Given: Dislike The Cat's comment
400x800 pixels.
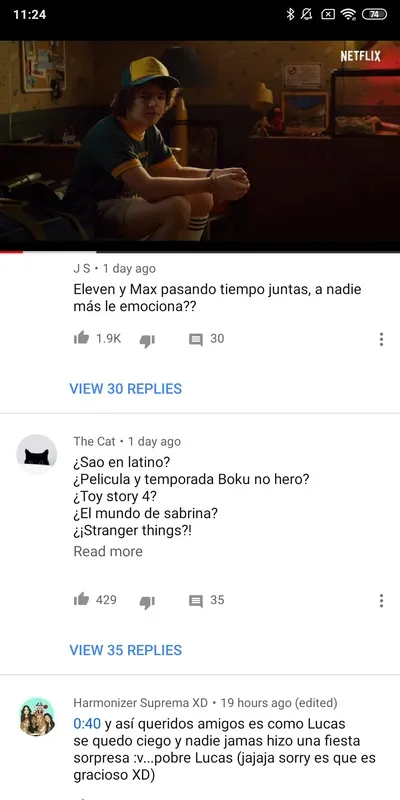Looking at the screenshot, I should tap(147, 602).
